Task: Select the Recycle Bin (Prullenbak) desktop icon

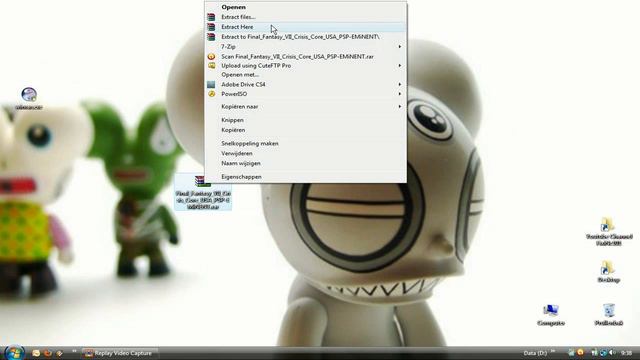Action: click(x=609, y=315)
